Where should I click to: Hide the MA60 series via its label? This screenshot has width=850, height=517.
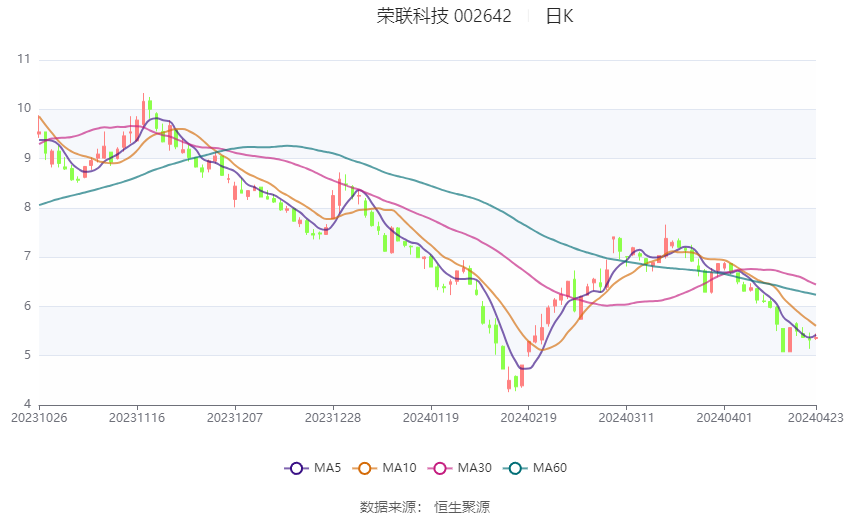(550, 467)
